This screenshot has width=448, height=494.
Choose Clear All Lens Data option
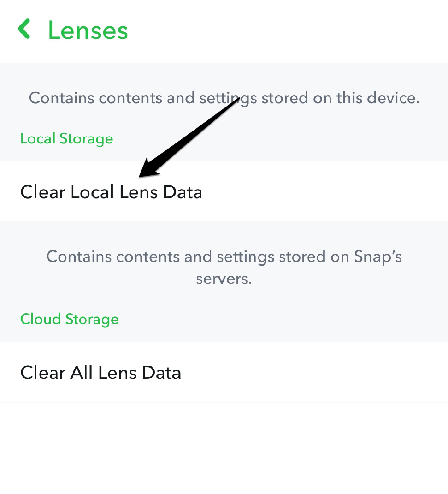pyautogui.click(x=100, y=372)
